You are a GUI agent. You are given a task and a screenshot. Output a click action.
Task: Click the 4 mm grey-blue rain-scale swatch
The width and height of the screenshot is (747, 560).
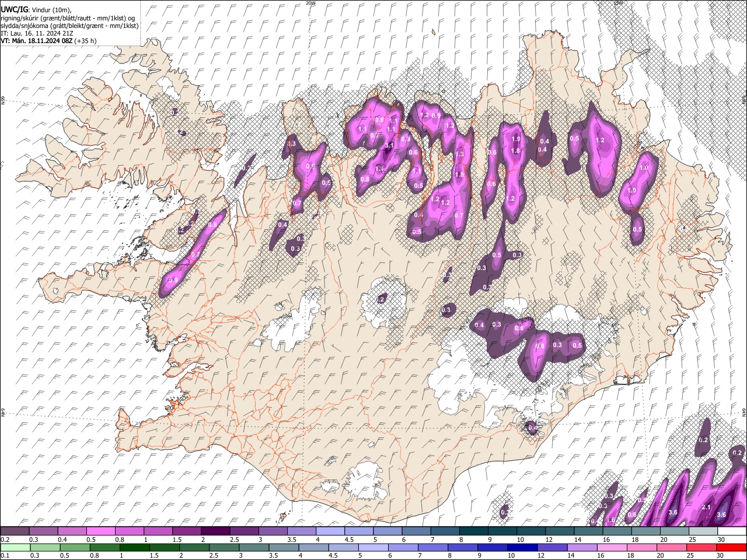click(315, 547)
